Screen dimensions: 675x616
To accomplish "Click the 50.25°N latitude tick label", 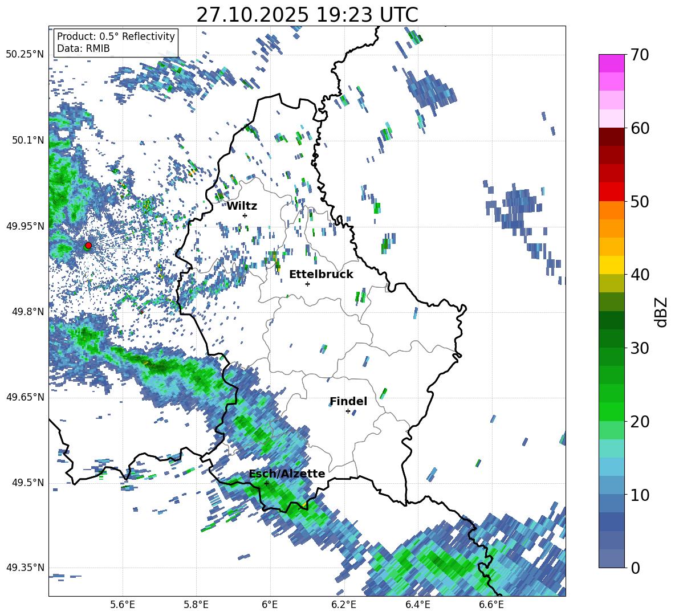I will tap(25, 55).
